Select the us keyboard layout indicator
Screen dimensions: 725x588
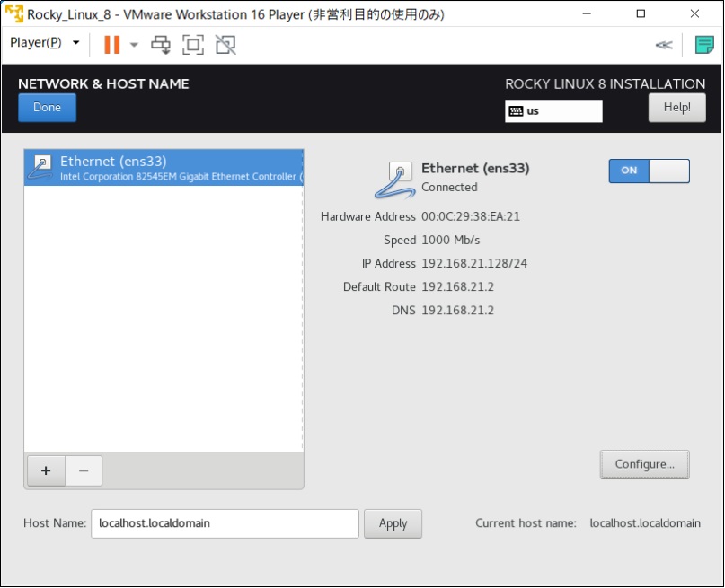pos(552,111)
